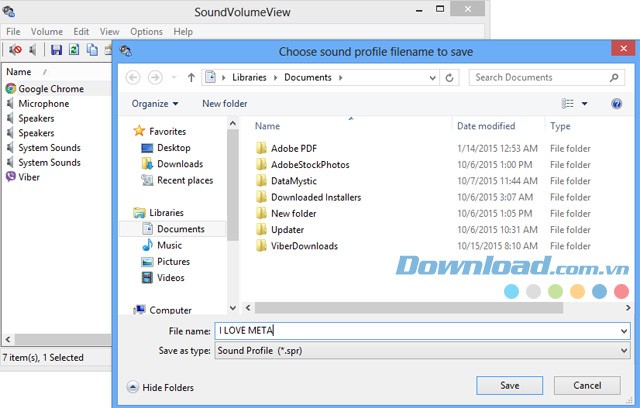Click the red Mute toolbar icon
Image resolution: width=640 pixels, height=408 pixels.
[x=15, y=50]
